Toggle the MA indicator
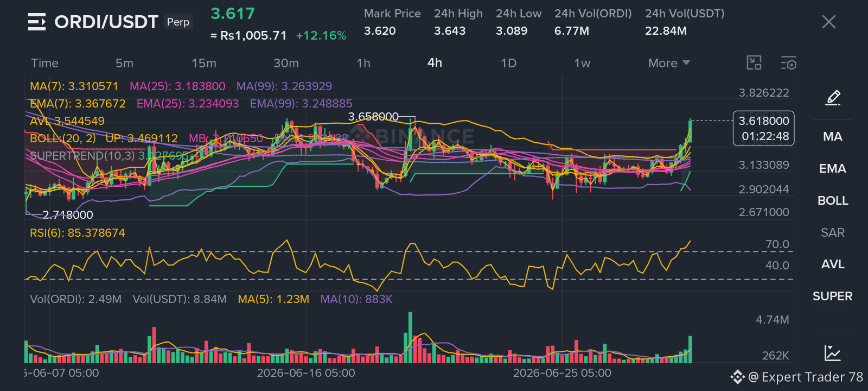This screenshot has width=868, height=391. coord(832,136)
